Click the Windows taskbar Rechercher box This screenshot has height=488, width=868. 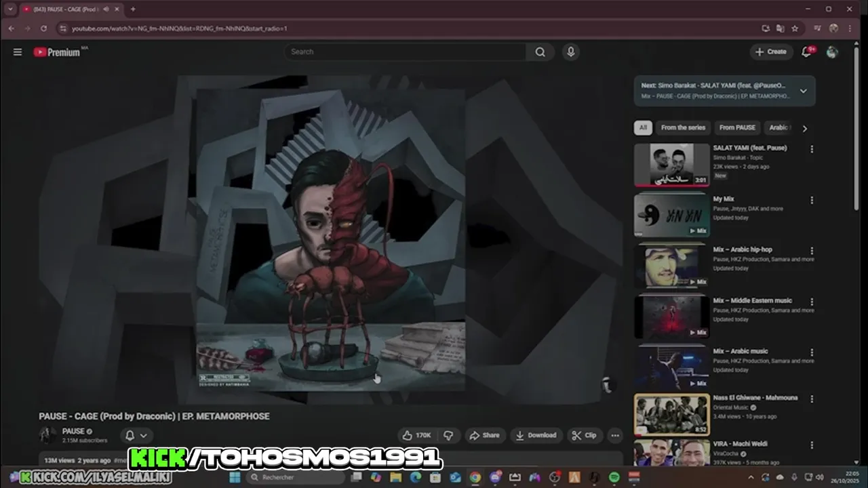pos(295,478)
